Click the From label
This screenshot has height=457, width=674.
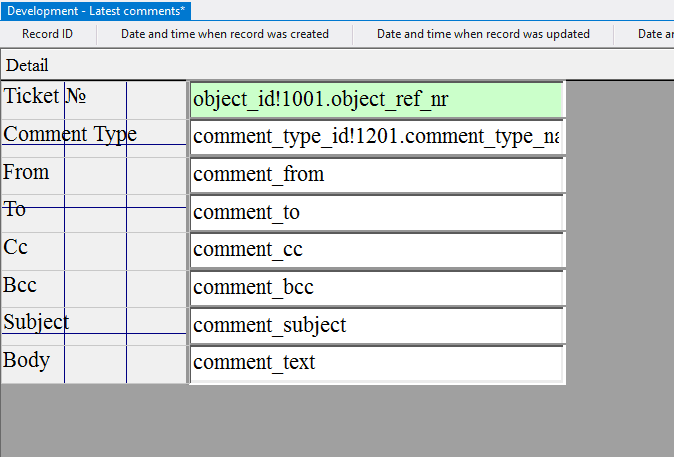26,172
